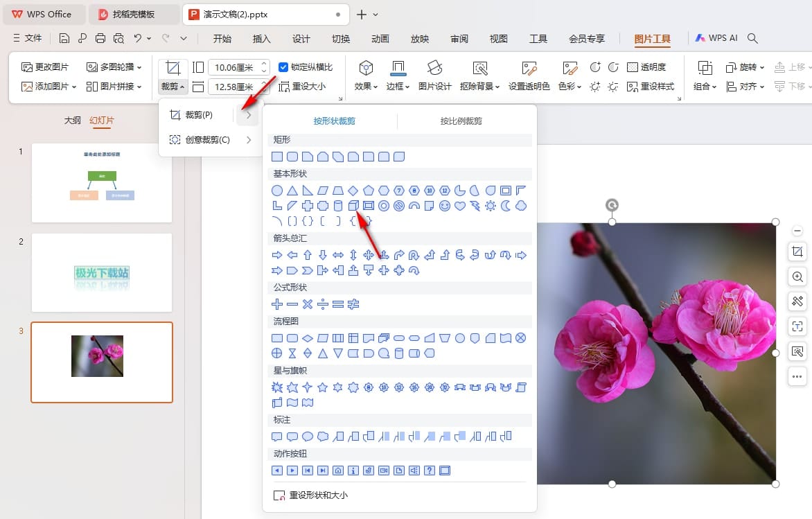Open the group dropdown
Viewport: 812px width, 519px height.
coord(705,87)
